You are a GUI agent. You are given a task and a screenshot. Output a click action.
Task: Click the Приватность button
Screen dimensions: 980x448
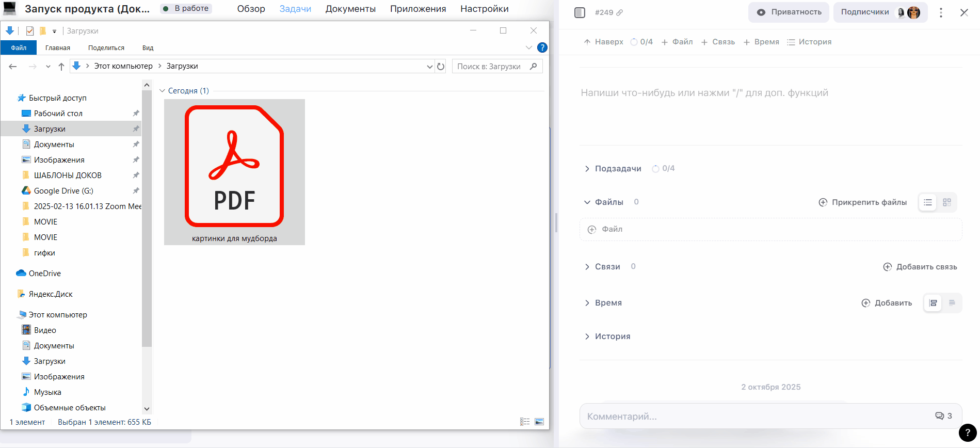pos(789,12)
